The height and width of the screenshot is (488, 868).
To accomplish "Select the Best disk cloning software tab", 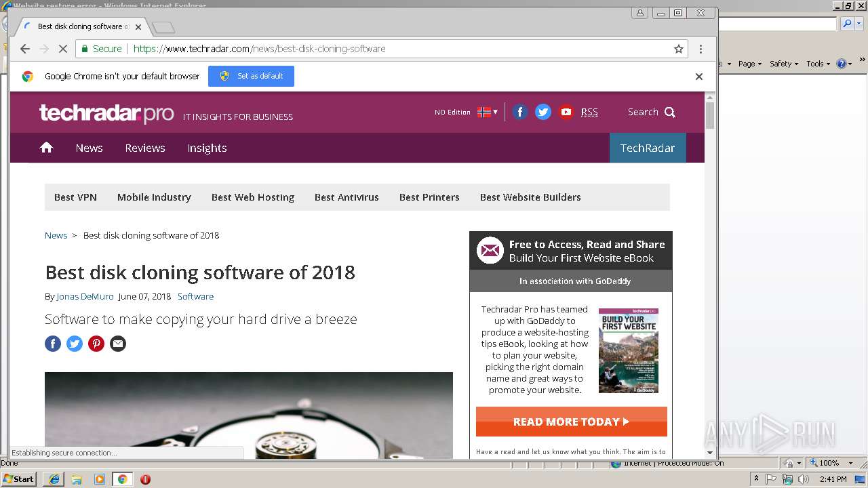I will click(x=81, y=26).
